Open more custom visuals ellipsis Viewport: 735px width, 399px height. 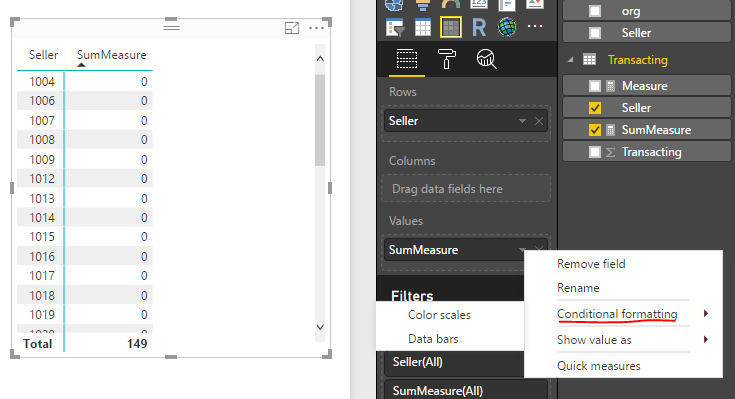tap(535, 26)
